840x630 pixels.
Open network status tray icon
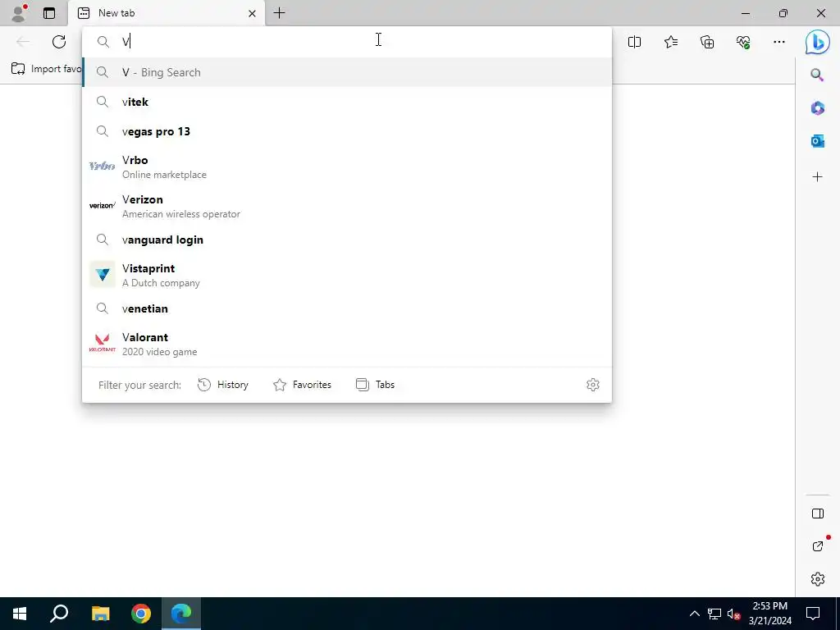714,614
